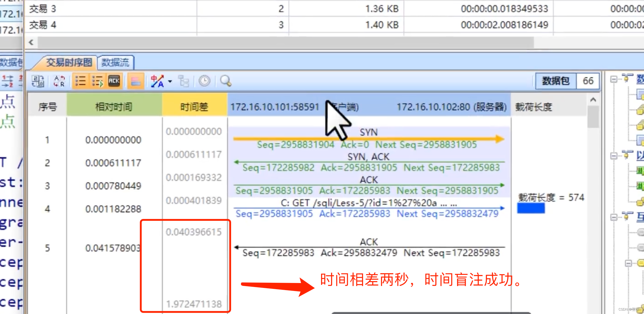The height and width of the screenshot is (314, 644).
Task: Click the second green field icon in decode tree
Action: (640, 186)
